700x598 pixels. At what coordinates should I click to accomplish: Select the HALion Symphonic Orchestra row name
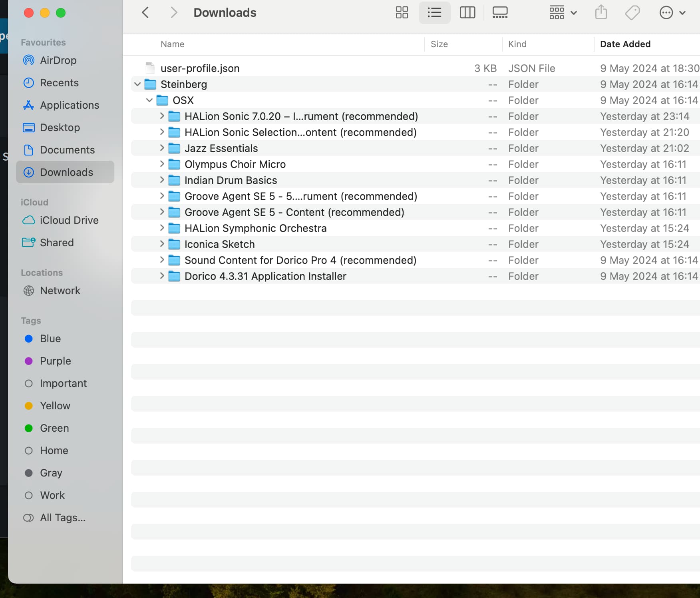click(x=256, y=228)
